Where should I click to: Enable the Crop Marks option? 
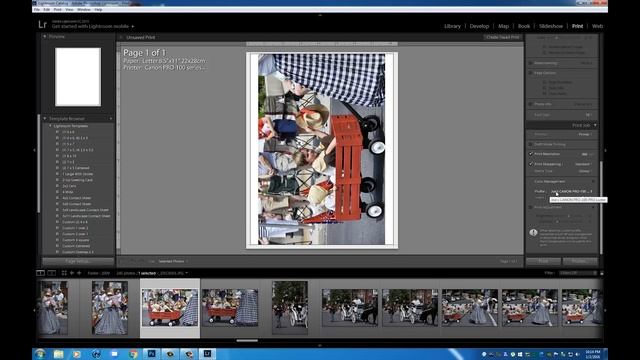point(544,93)
